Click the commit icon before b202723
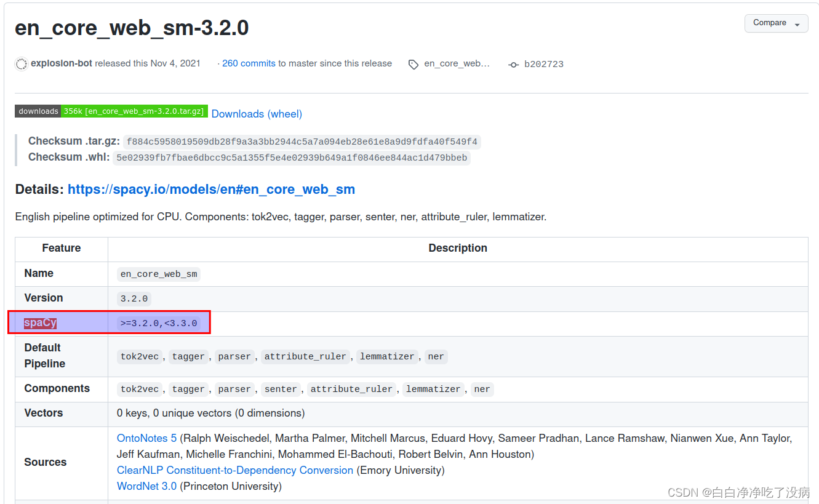The image size is (819, 504). pyautogui.click(x=513, y=64)
